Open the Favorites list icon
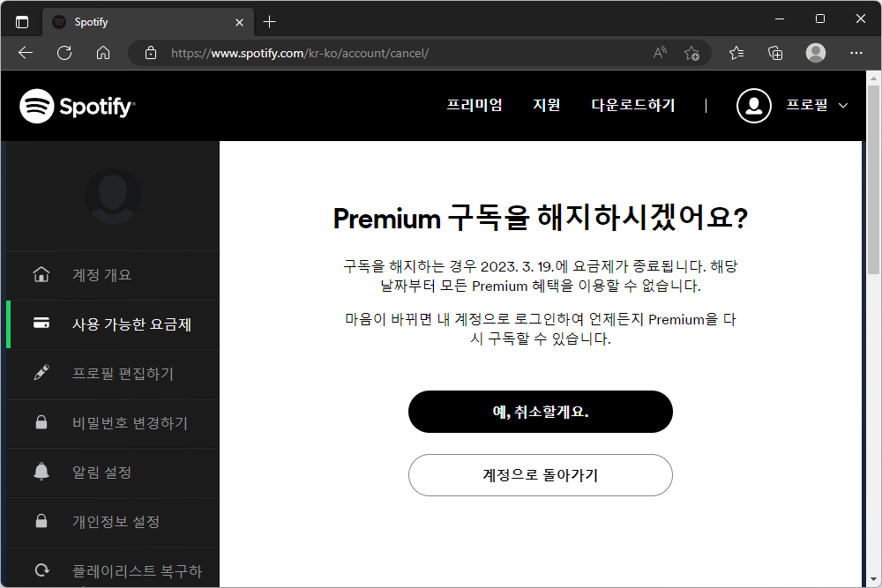The width and height of the screenshot is (882, 588). pyautogui.click(x=736, y=54)
